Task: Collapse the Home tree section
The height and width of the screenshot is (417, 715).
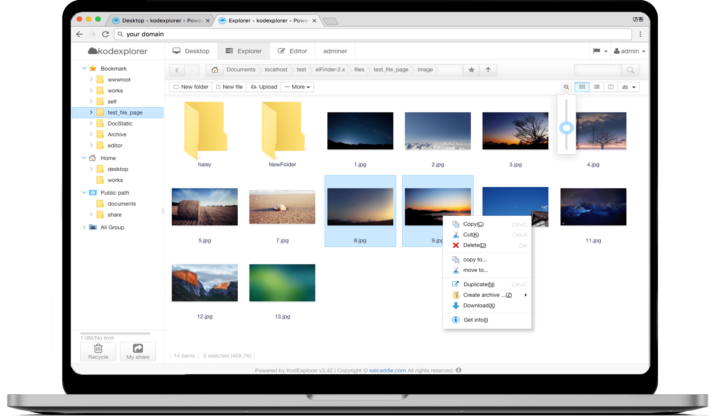Action: coord(84,158)
